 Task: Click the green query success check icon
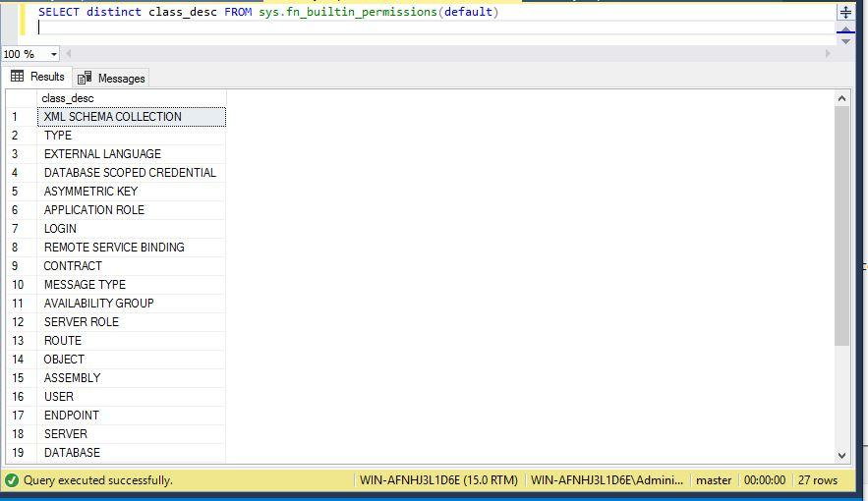12,480
